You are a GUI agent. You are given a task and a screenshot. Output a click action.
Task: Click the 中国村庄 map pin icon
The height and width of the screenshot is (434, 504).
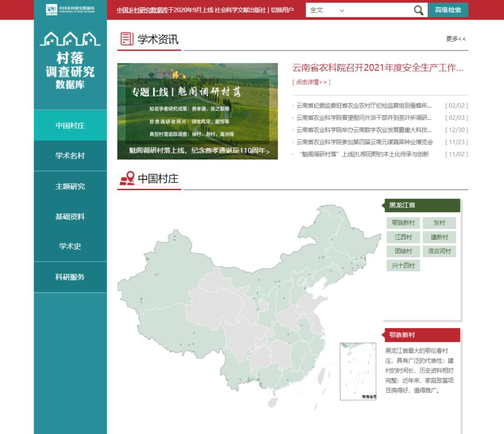[127, 178]
